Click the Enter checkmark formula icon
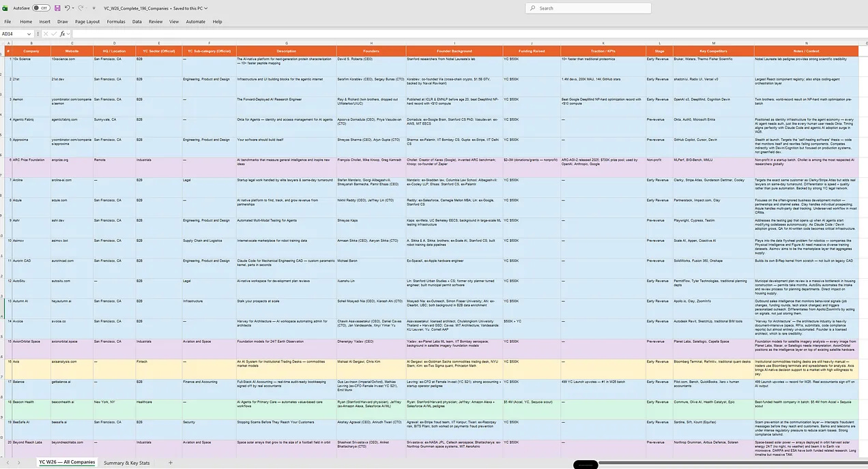Screen dimensions: 868x469 click(x=54, y=33)
